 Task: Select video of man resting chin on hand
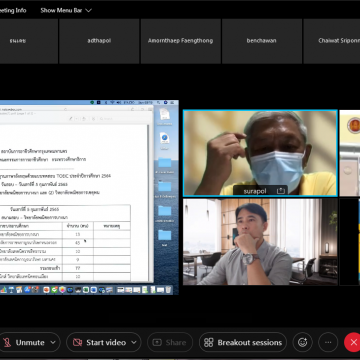pyautogui.click(x=260, y=242)
